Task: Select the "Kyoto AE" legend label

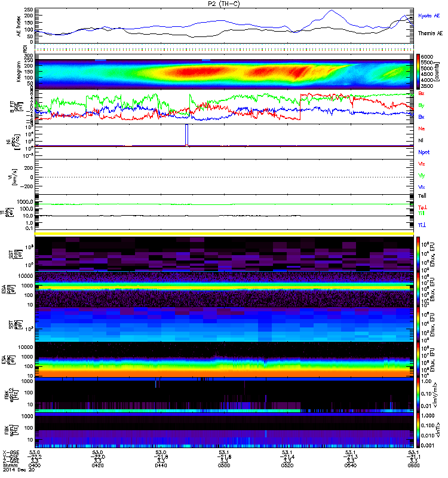Action: click(429, 16)
